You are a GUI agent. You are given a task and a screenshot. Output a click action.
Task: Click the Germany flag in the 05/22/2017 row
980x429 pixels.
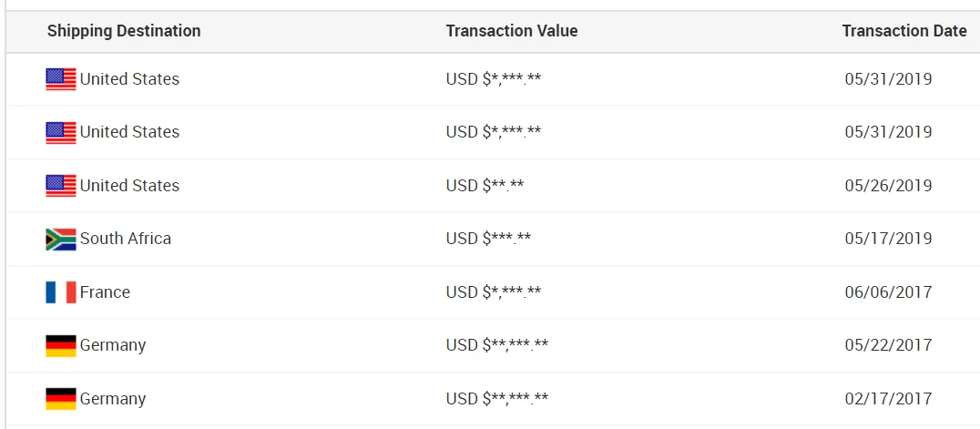tap(61, 345)
